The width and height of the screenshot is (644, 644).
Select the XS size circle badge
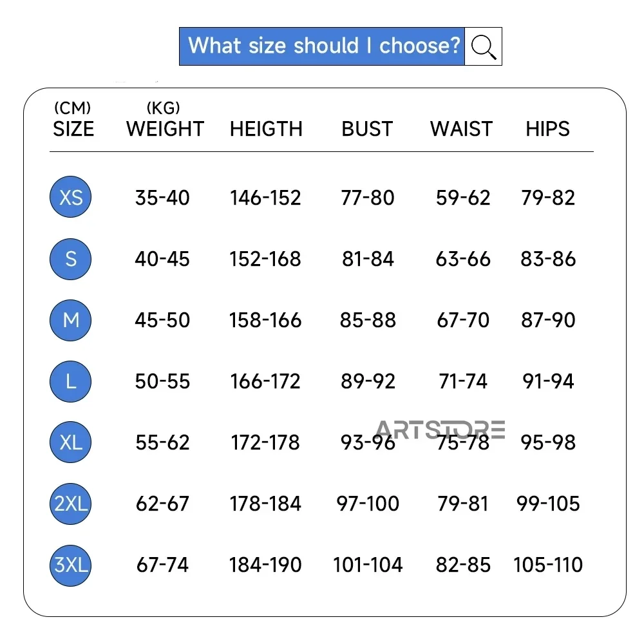coord(71,197)
